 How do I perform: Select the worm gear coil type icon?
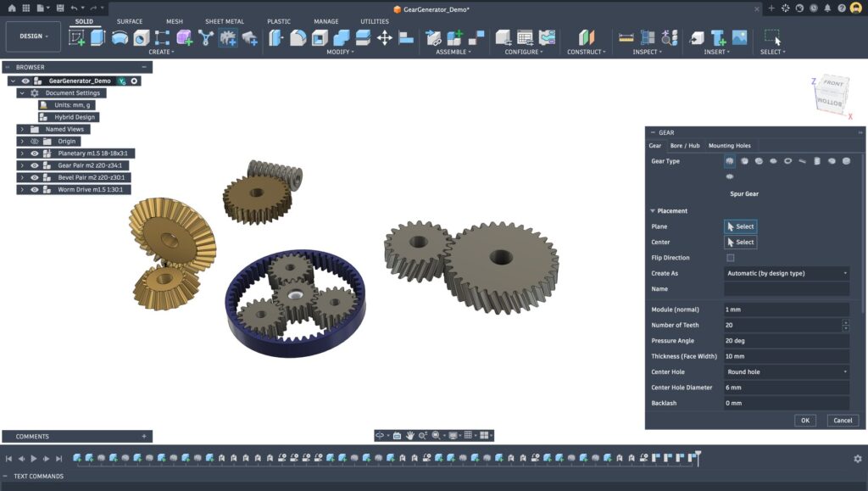[816, 161]
